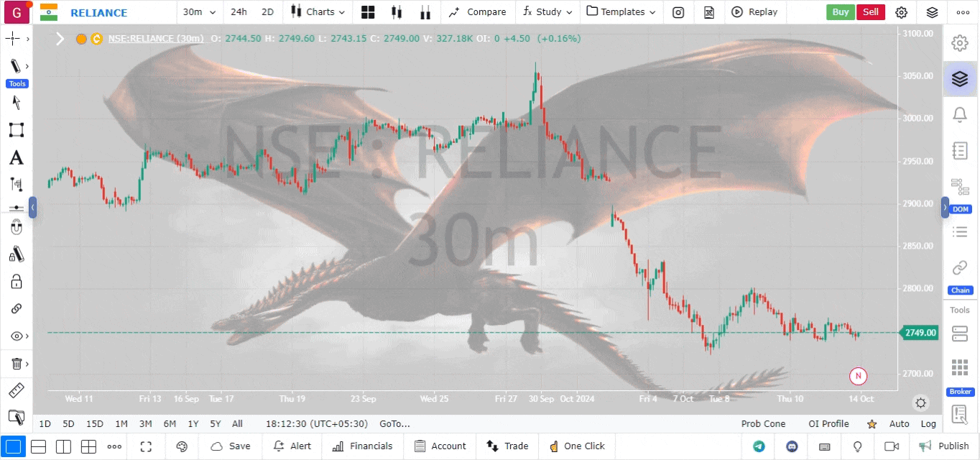Open the 30m timeframe dropdown
This screenshot has height=460, width=980.
[199, 12]
